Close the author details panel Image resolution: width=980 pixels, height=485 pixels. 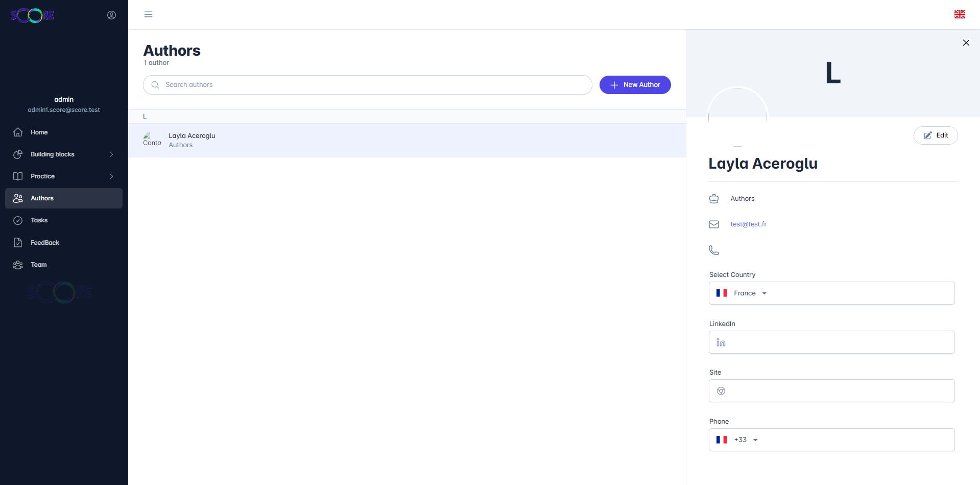pos(966,43)
